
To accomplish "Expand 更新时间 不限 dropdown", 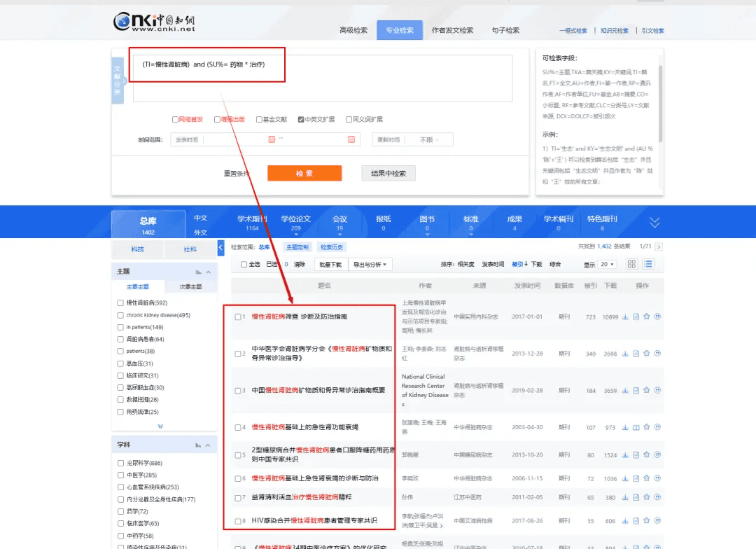I will point(429,140).
